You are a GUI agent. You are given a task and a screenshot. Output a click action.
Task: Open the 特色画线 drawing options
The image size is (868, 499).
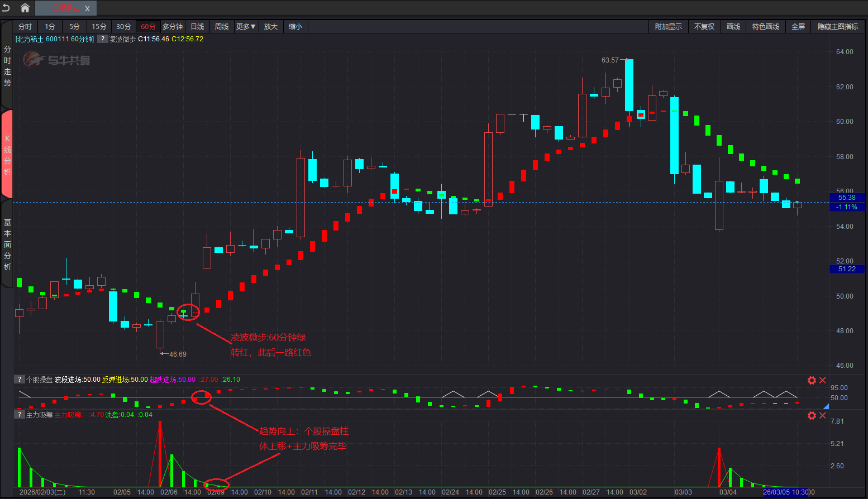click(765, 27)
